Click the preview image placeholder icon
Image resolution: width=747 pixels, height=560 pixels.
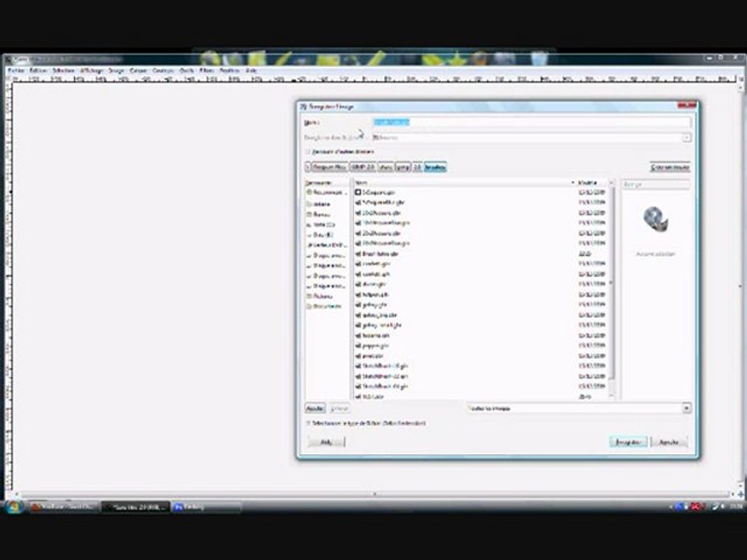655,219
